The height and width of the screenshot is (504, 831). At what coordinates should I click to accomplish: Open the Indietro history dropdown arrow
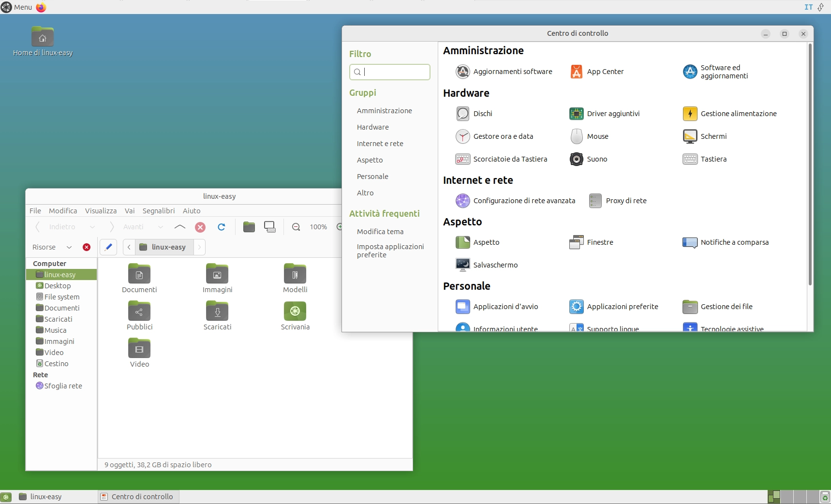pyautogui.click(x=93, y=227)
